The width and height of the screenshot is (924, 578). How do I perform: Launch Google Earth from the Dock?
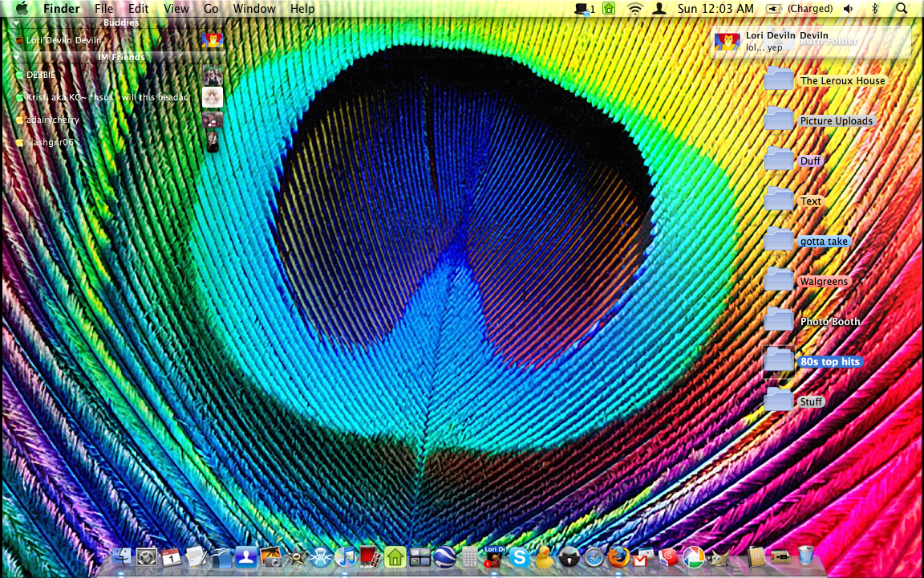444,556
